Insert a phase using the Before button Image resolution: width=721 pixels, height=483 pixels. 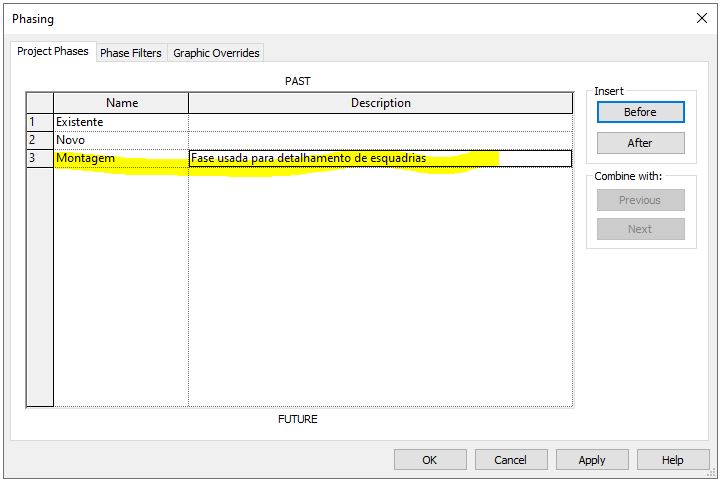point(641,112)
